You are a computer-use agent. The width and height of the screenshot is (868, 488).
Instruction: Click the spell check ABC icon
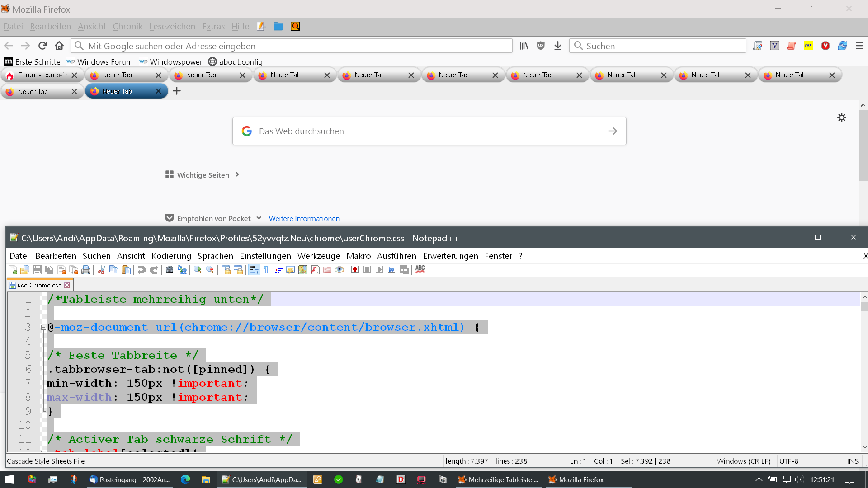pyautogui.click(x=420, y=269)
